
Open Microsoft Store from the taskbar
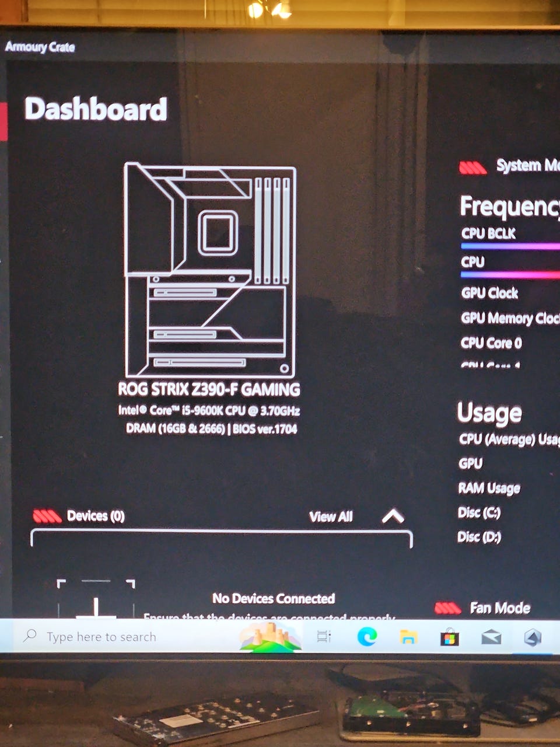coord(449,637)
